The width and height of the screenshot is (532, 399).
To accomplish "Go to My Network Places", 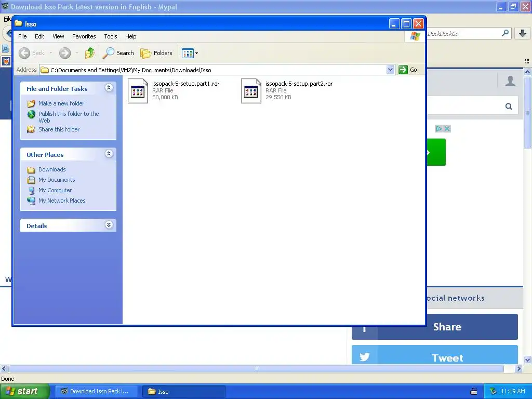I will 62,201.
